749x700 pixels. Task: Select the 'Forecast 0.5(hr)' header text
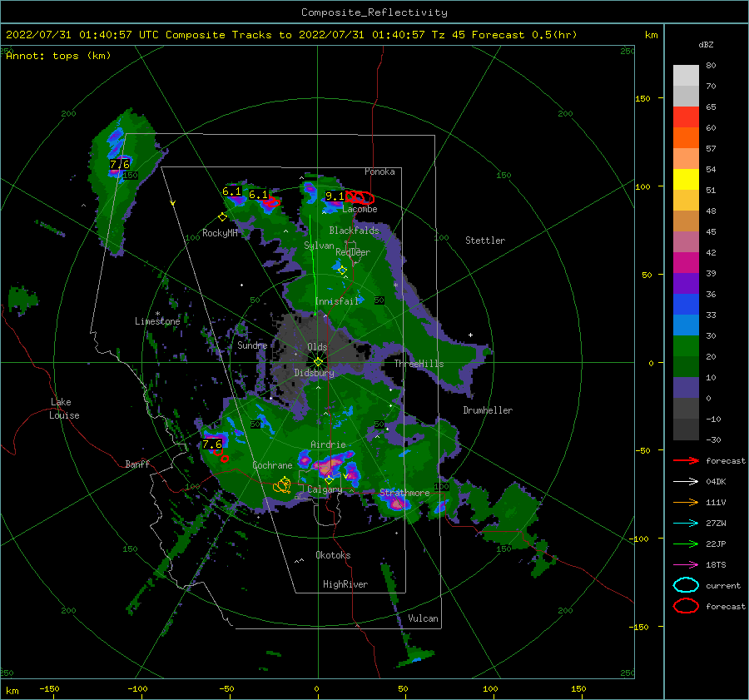pos(524,35)
